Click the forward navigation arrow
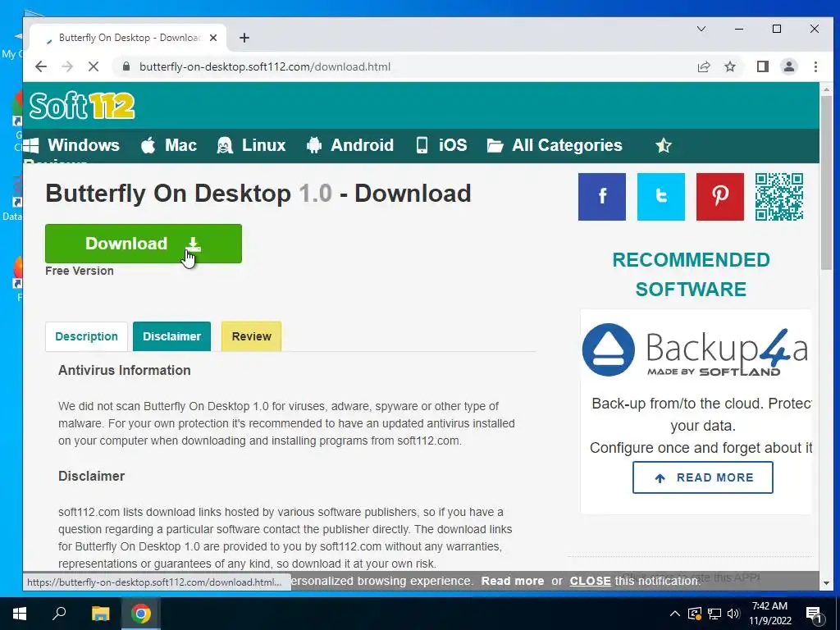840x630 pixels. 67,66
